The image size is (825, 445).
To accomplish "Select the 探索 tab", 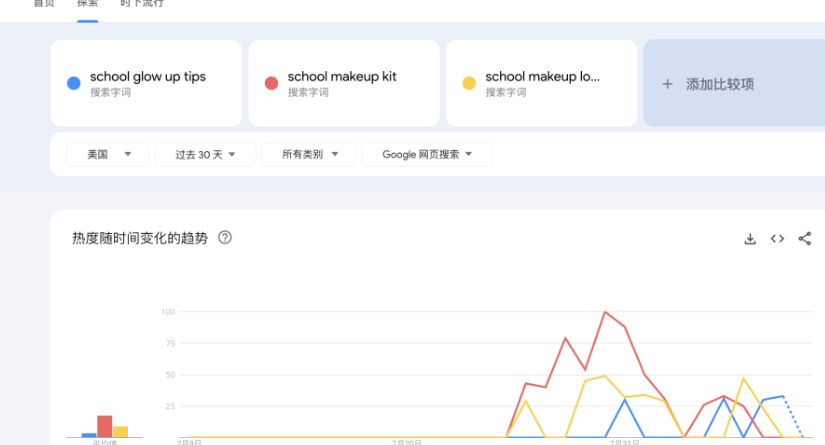I will [x=88, y=4].
